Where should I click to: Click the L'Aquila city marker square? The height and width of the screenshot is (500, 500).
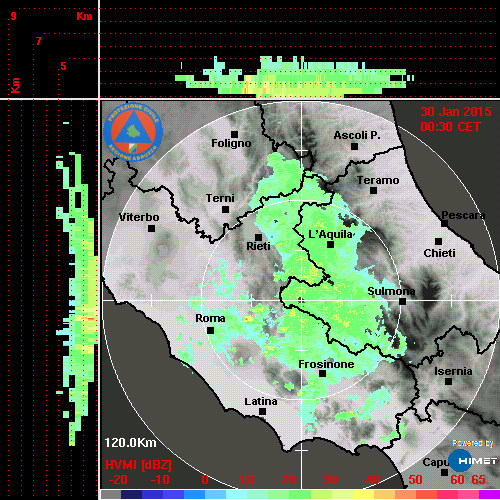330,245
